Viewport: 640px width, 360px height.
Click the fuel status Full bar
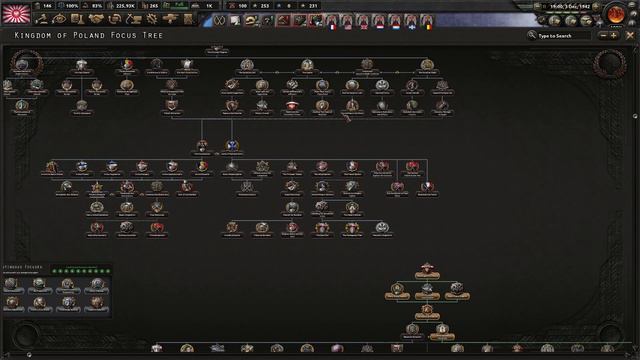pyautogui.click(x=179, y=6)
